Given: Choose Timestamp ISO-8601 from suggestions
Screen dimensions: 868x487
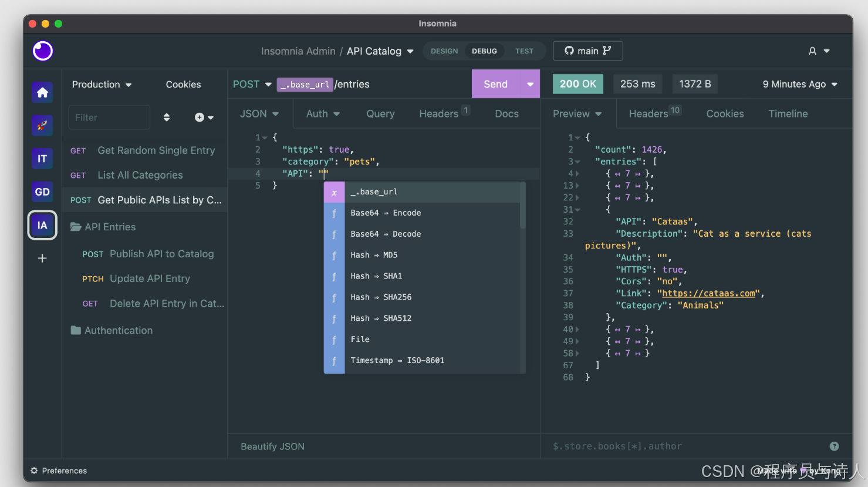Looking at the screenshot, I should pyautogui.click(x=422, y=361).
